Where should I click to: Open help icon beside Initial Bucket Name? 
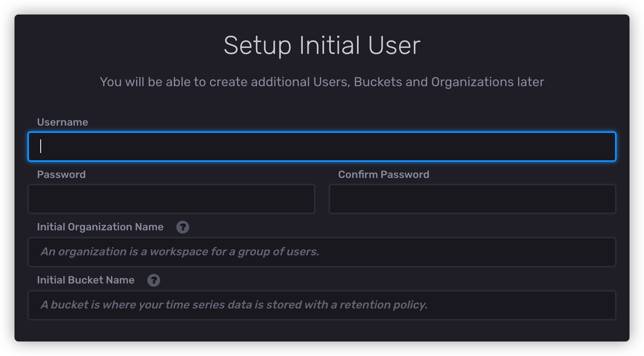click(154, 280)
